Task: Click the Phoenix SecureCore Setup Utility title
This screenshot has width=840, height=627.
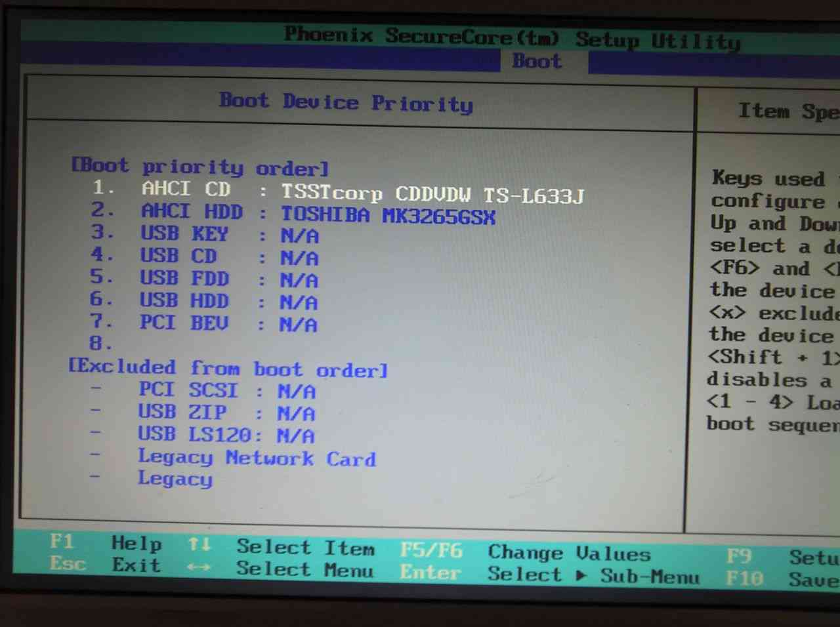Action: point(513,38)
